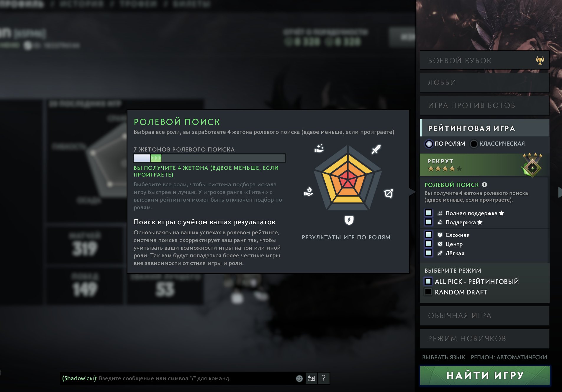Screen dimensions: 562x392
Task: Toggle the Центр role checkbox
Action: pyautogui.click(x=429, y=244)
